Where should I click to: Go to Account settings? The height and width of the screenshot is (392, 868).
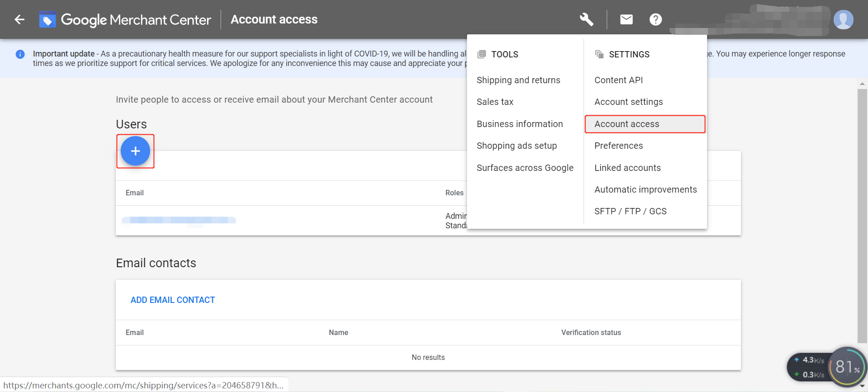pos(628,102)
